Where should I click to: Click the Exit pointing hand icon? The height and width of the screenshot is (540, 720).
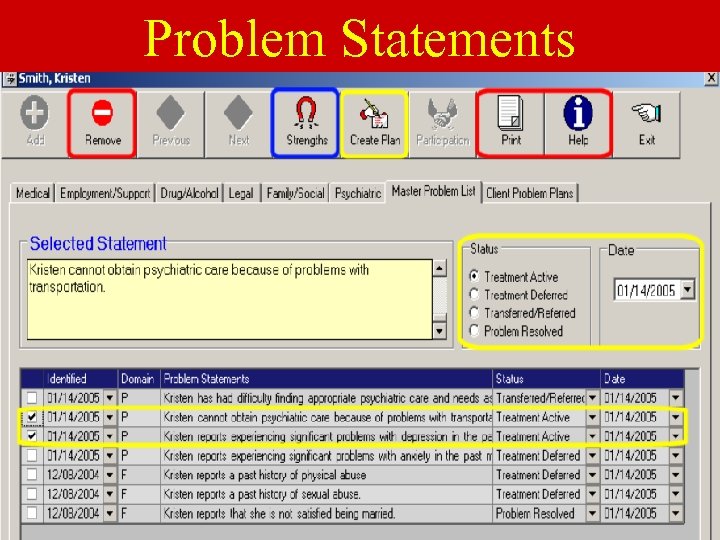pos(647,113)
